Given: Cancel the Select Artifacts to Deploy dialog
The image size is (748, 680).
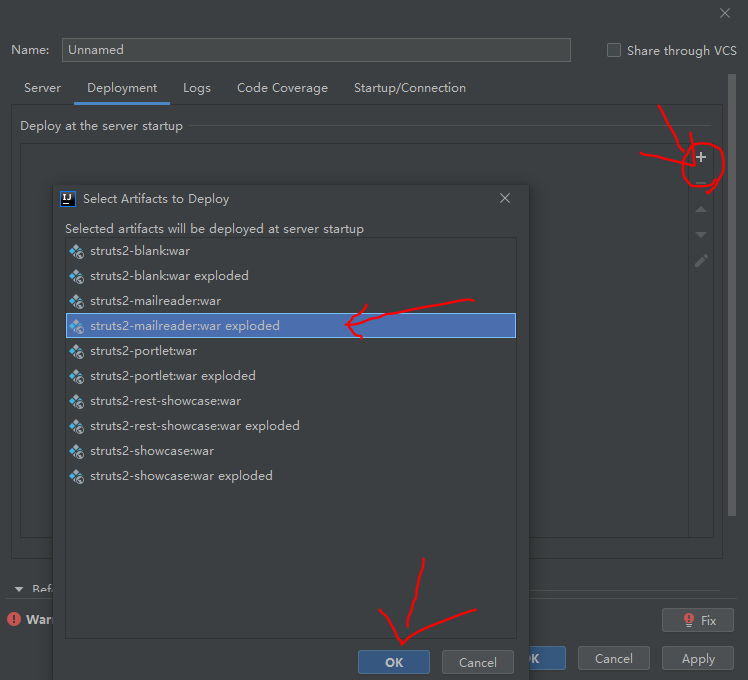Looking at the screenshot, I should tap(478, 662).
